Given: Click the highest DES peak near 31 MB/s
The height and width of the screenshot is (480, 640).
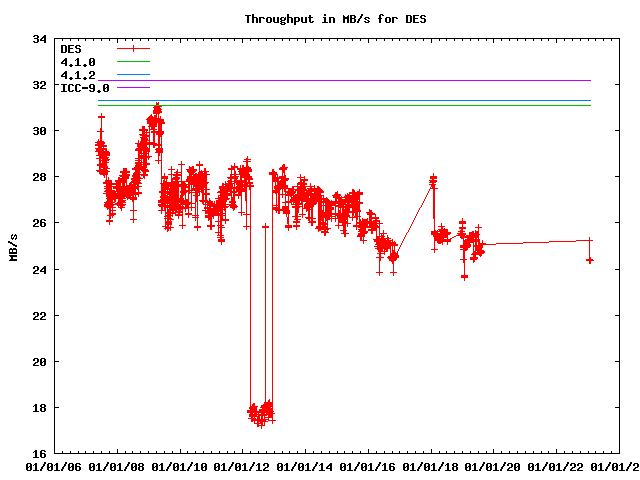Looking at the screenshot, I should [x=157, y=107].
